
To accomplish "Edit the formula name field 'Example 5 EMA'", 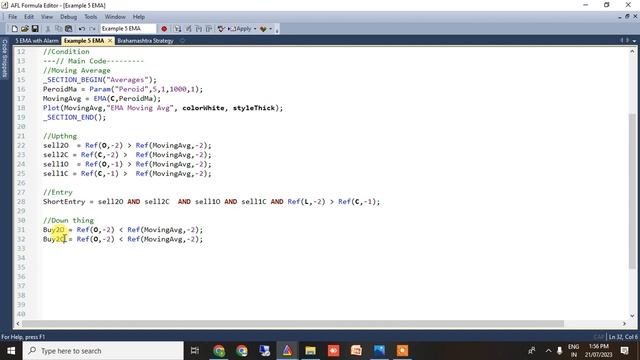I will [x=128, y=29].
